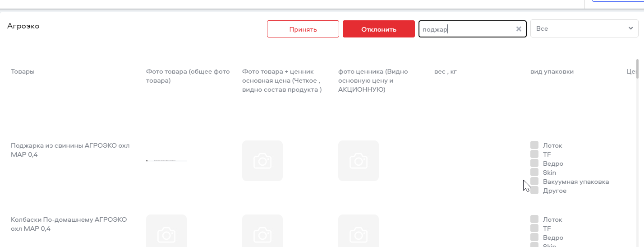This screenshot has width=644, height=247.
Task: Click the red Отклонить button
Action: (x=379, y=29)
